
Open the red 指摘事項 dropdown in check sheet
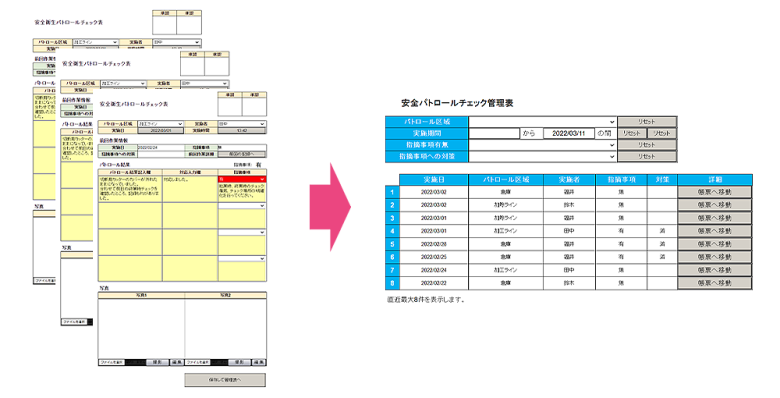pos(242,179)
